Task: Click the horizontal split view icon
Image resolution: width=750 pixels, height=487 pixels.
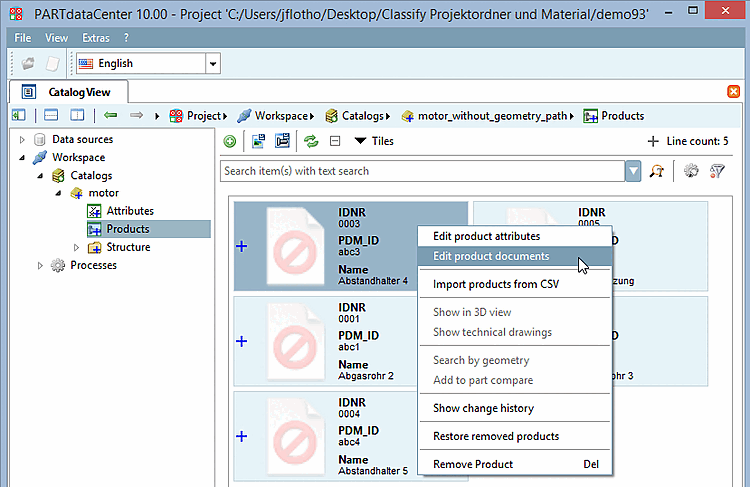Action: (x=51, y=116)
